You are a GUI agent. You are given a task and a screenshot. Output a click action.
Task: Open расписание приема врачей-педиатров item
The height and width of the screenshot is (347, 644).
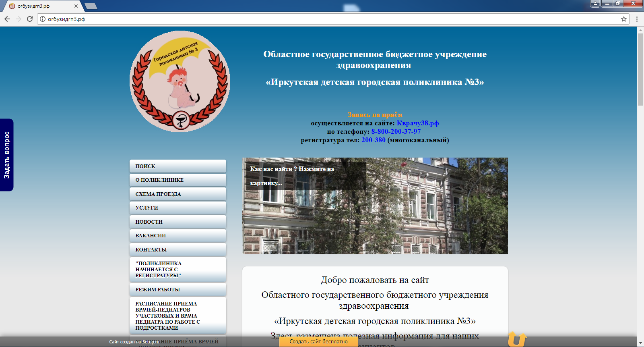[x=178, y=316]
